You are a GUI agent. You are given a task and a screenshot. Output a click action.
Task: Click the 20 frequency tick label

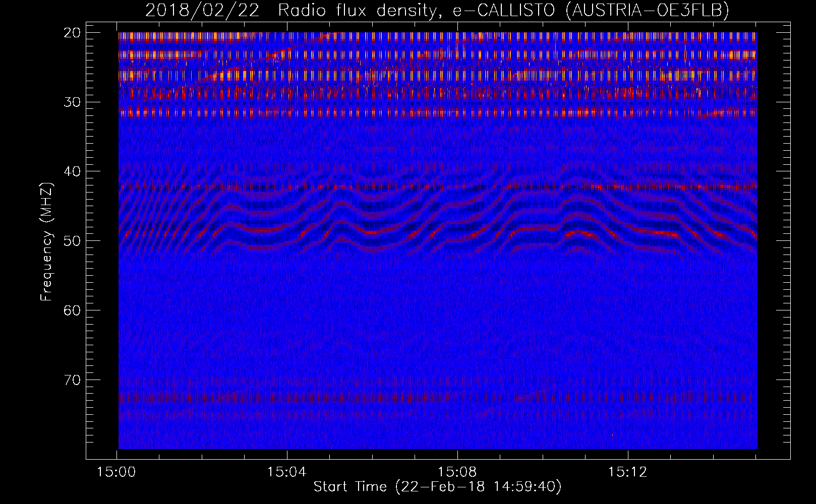pos(73,33)
